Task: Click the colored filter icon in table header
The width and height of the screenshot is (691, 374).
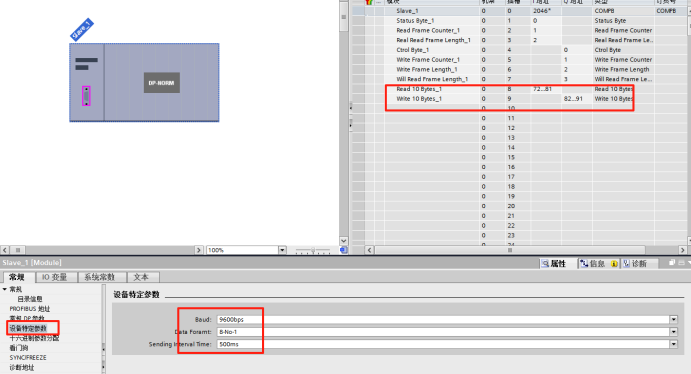Action: 369,2
